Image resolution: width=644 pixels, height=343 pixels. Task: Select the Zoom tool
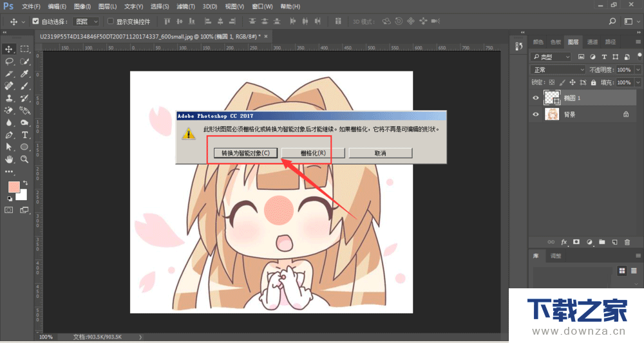click(24, 159)
